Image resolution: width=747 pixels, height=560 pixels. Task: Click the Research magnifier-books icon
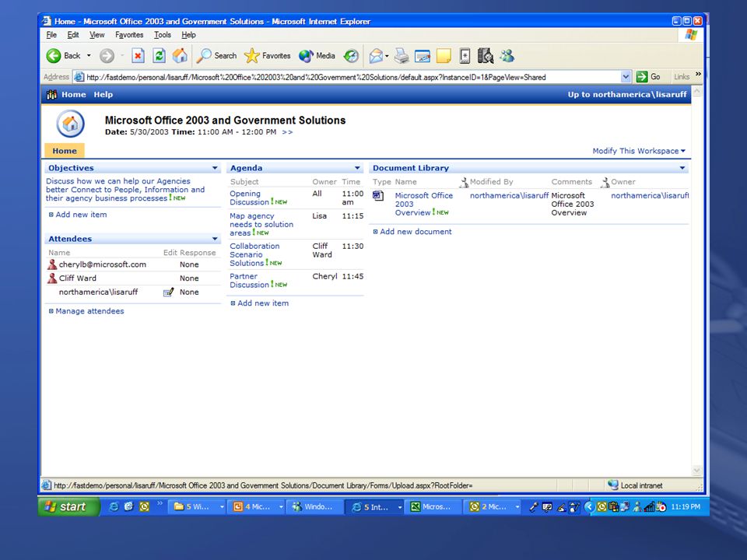[486, 56]
